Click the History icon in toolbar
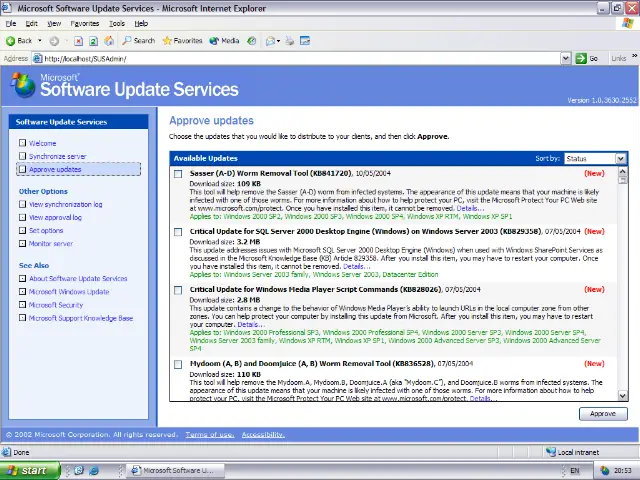The height and width of the screenshot is (480, 640). [252, 41]
